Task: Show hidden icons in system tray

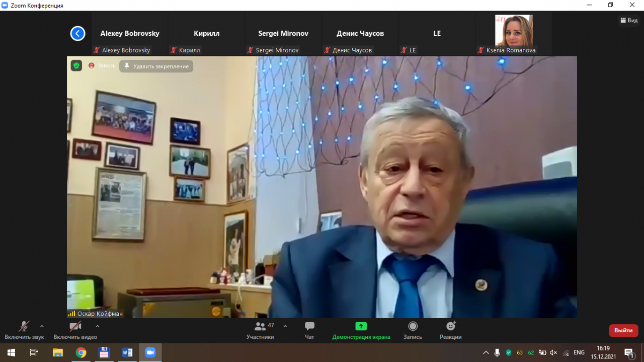Action: point(486,352)
